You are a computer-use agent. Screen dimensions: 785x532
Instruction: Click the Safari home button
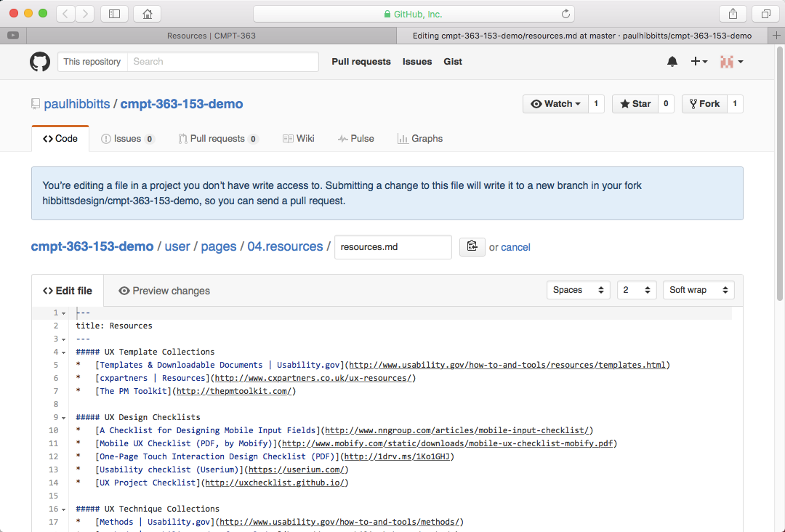point(147,14)
